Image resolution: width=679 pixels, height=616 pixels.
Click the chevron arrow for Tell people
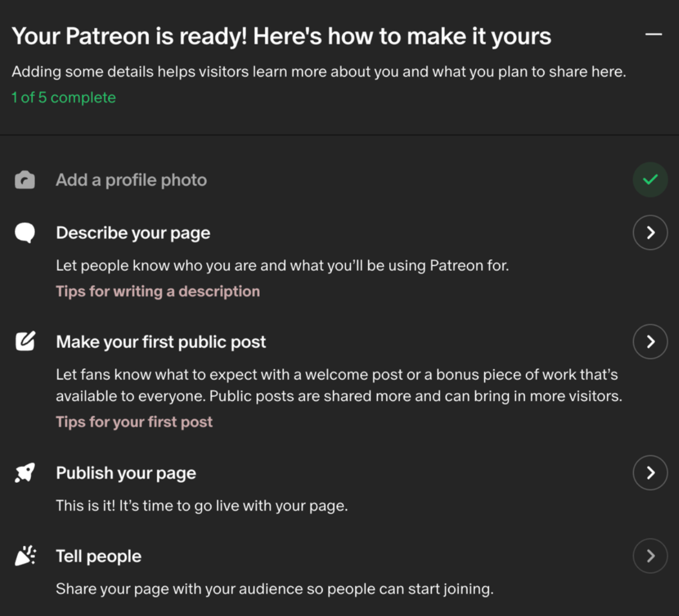(x=650, y=556)
